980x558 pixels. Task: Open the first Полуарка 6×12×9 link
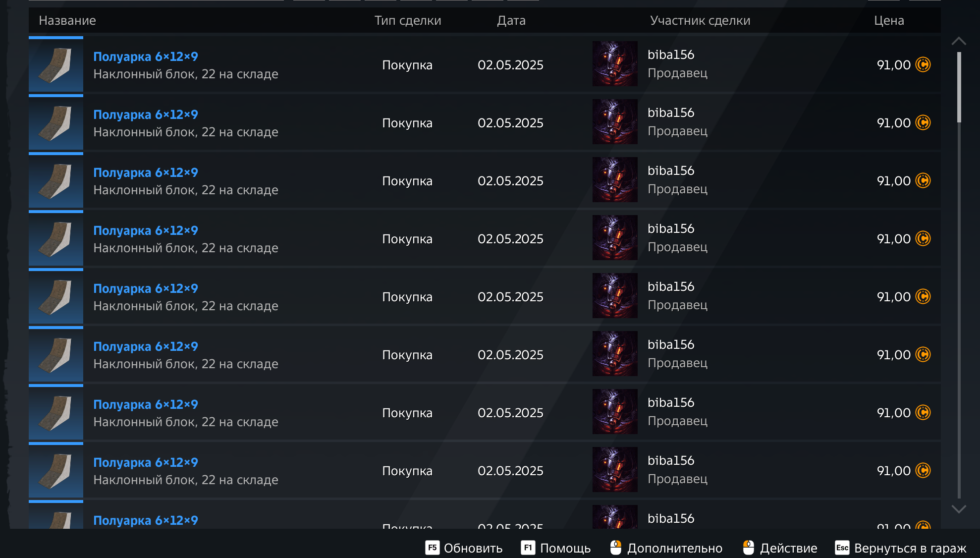(x=146, y=56)
